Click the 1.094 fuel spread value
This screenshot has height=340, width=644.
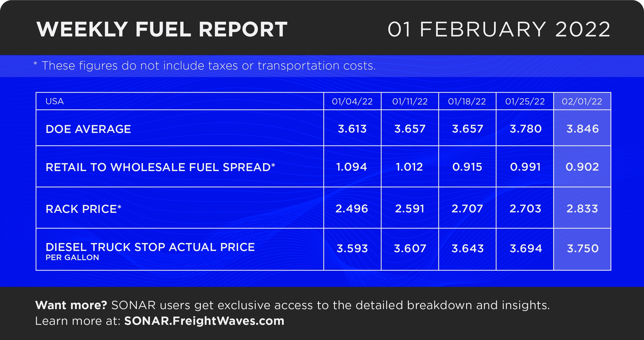coord(352,167)
